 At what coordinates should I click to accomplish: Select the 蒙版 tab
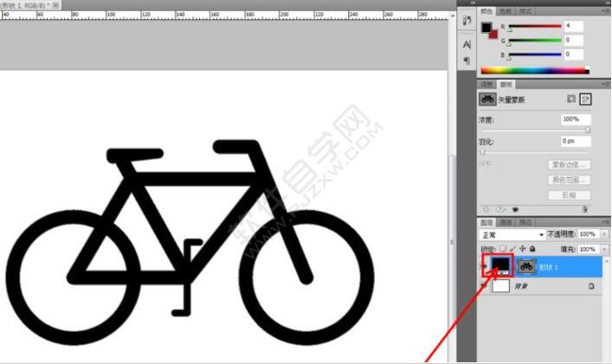[x=506, y=84]
